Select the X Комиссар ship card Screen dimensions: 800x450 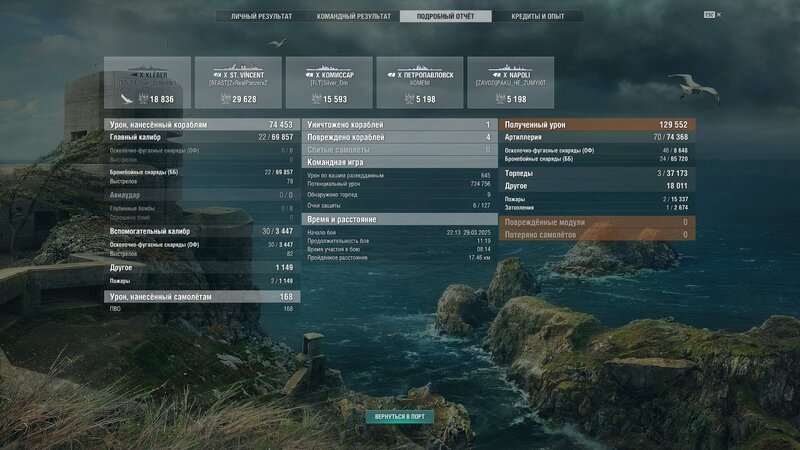[x=329, y=82]
